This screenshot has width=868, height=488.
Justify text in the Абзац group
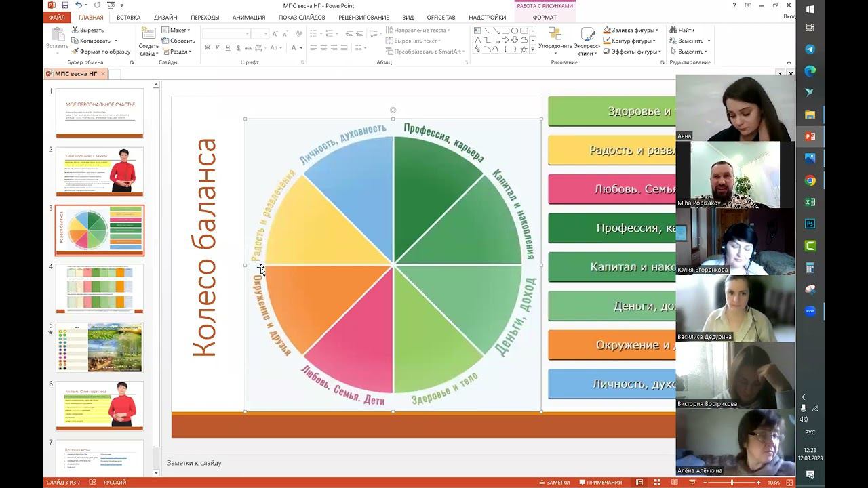pos(344,48)
